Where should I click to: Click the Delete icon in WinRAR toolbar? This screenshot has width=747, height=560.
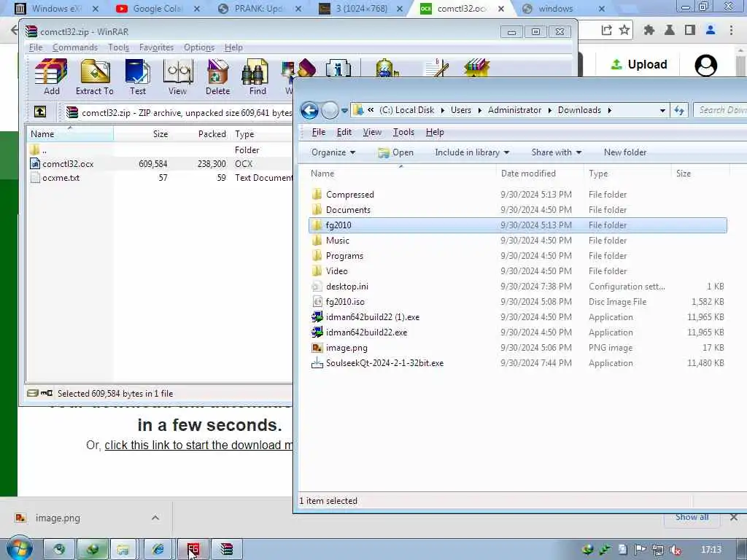pyautogui.click(x=217, y=77)
